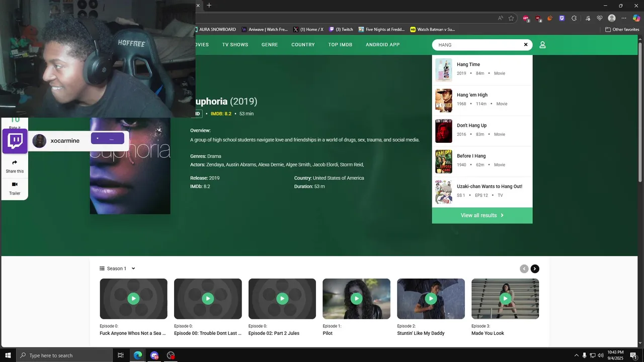Open the browser Extensions puzzle icon
Image resolution: width=644 pixels, height=362 pixels.
(x=574, y=18)
